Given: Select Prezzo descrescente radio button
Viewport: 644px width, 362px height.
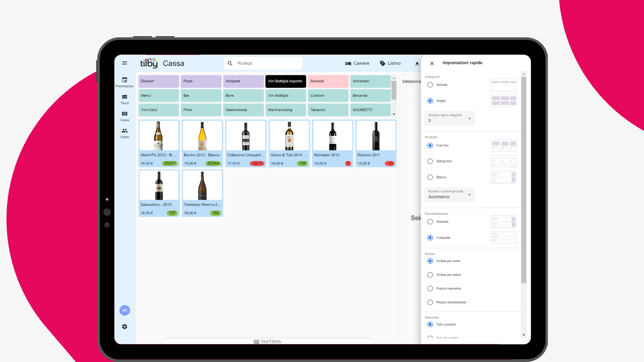Looking at the screenshot, I should click(430, 302).
